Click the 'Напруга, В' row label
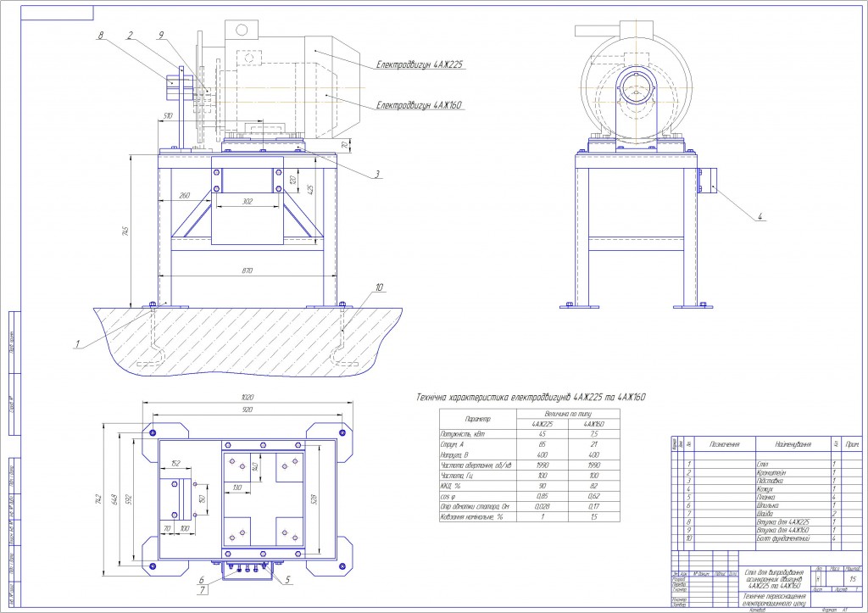 tap(454, 454)
